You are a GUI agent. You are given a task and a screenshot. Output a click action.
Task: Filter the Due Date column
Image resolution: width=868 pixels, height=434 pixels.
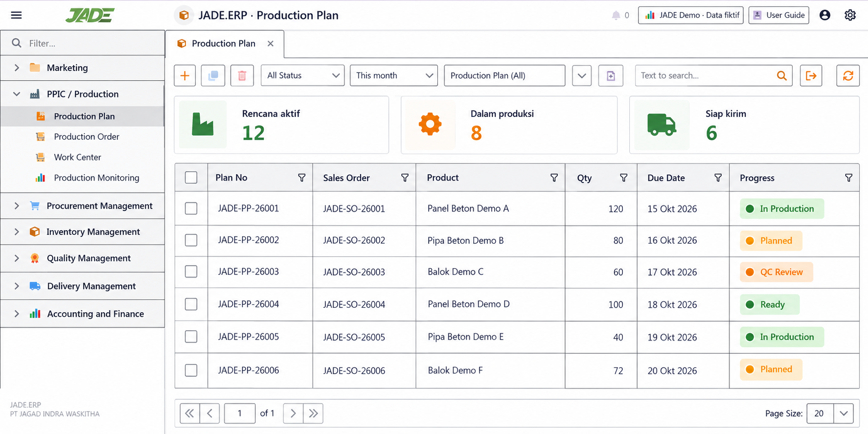(x=718, y=178)
